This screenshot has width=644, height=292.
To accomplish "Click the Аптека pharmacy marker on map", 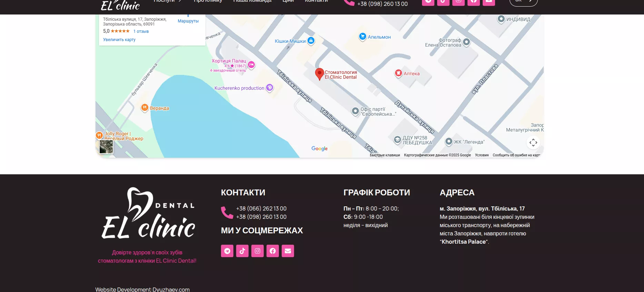I will pyautogui.click(x=399, y=73).
